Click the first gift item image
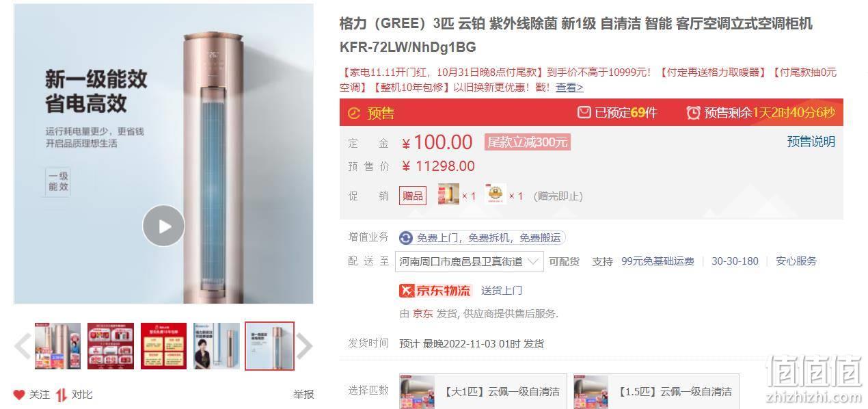Viewport: 868px width, 409px height. (448, 195)
